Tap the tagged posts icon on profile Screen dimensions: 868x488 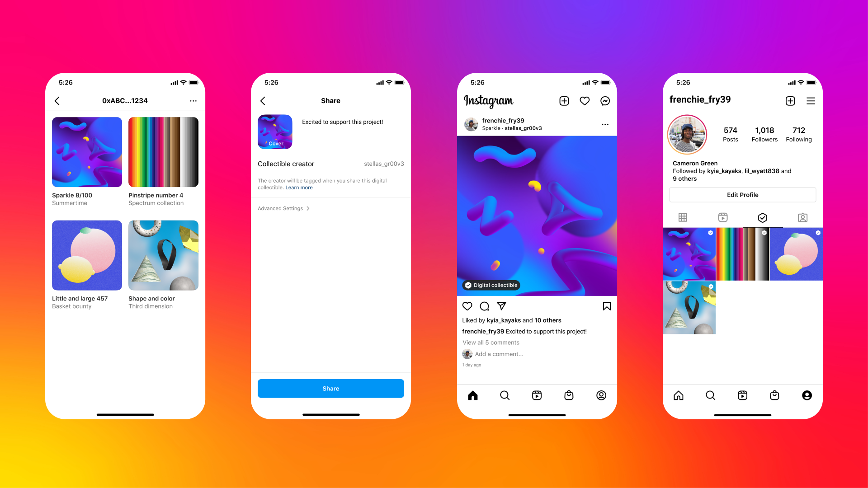(x=802, y=216)
